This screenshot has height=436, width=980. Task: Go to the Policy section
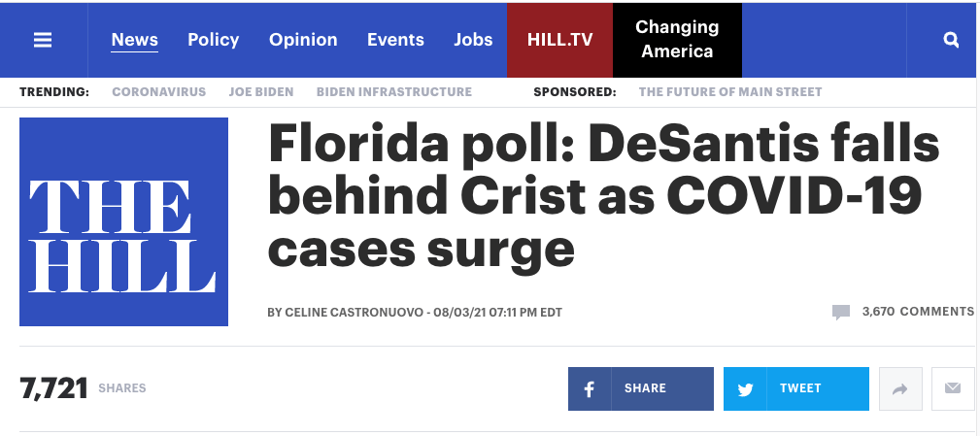(213, 40)
